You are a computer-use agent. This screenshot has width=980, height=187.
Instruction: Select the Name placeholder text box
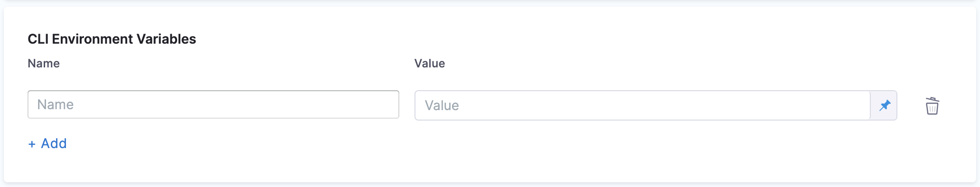click(213, 104)
